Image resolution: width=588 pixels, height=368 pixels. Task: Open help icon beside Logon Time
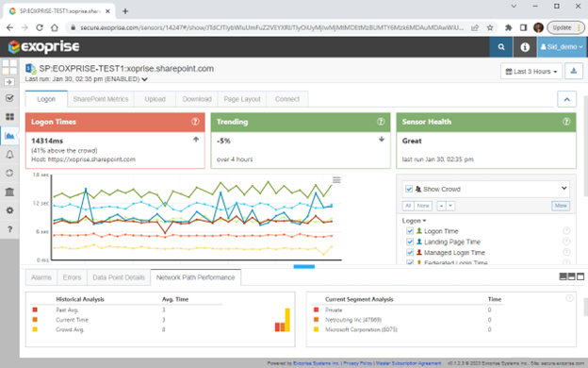(566, 230)
